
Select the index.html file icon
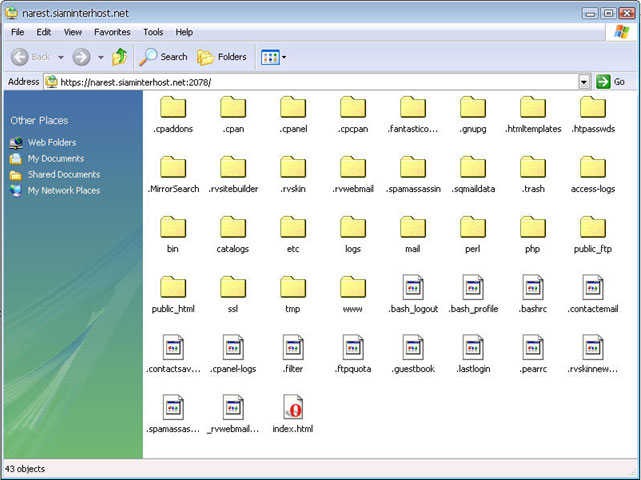293,408
